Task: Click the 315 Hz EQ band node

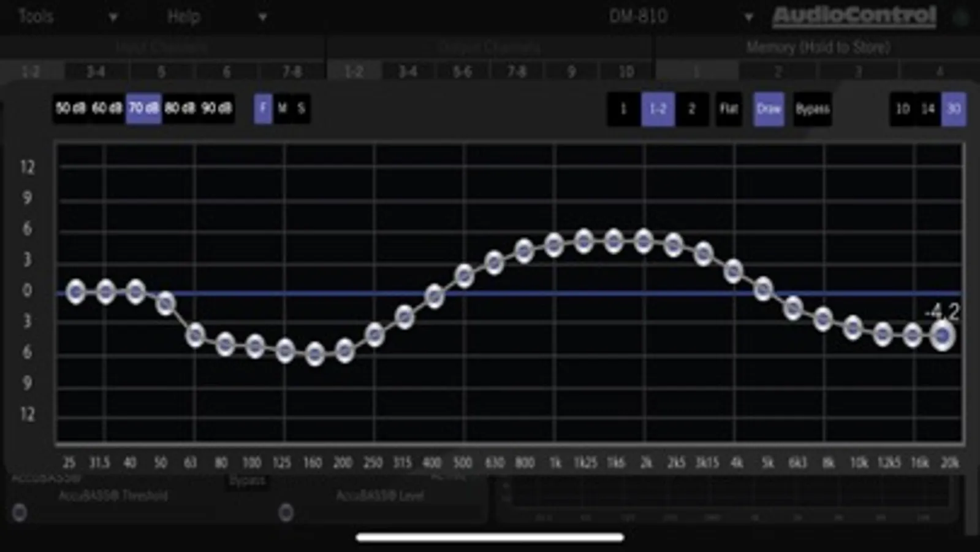Action: (x=405, y=316)
